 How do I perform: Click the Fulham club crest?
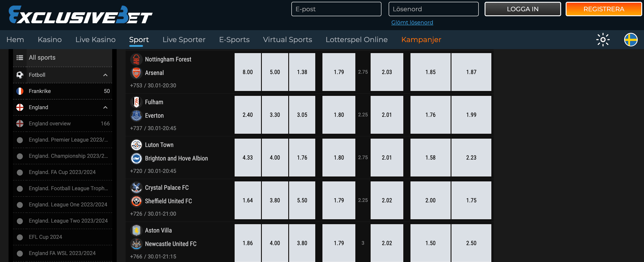pyautogui.click(x=136, y=102)
